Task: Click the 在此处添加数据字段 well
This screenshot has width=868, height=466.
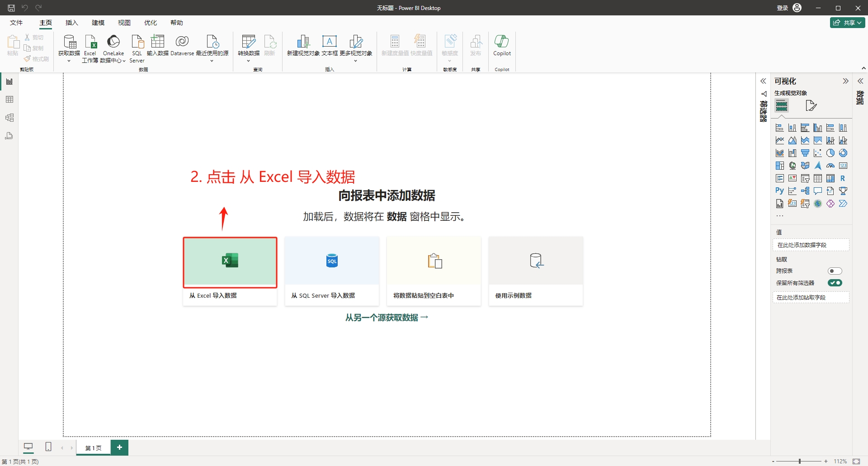Action: (x=811, y=245)
